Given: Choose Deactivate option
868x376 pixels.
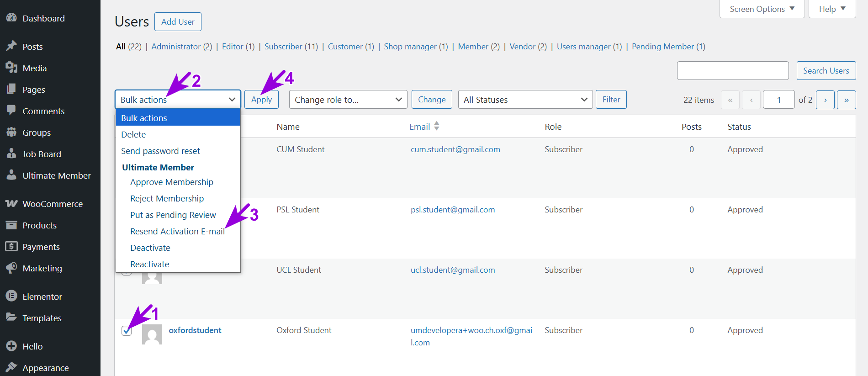Looking at the screenshot, I should pyautogui.click(x=178, y=248).
